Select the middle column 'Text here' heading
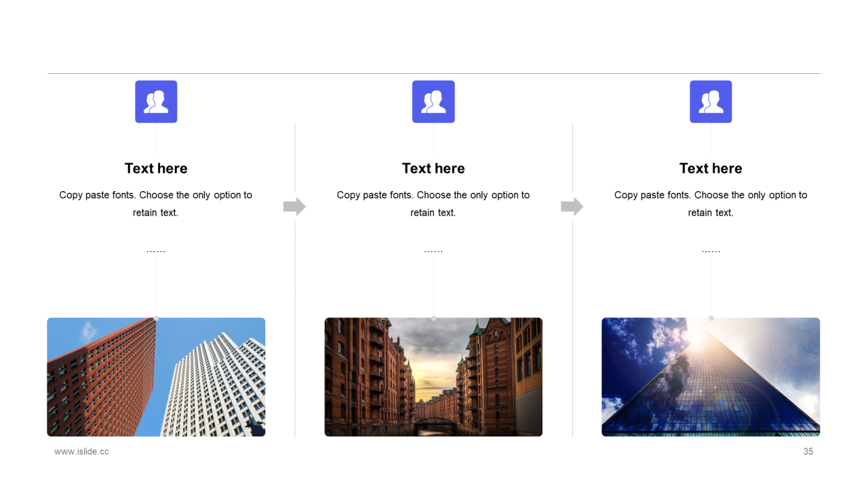 point(433,169)
